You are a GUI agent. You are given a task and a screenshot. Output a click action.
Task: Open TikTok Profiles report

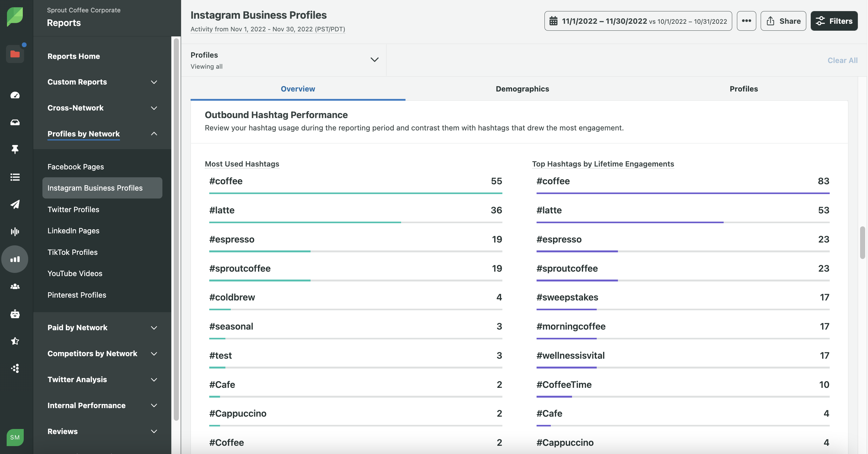point(72,252)
